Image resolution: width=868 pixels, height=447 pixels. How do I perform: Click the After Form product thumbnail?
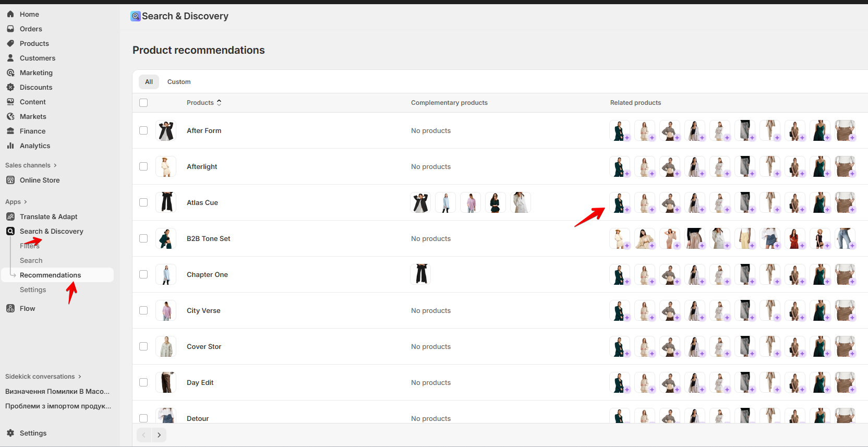[166, 130]
